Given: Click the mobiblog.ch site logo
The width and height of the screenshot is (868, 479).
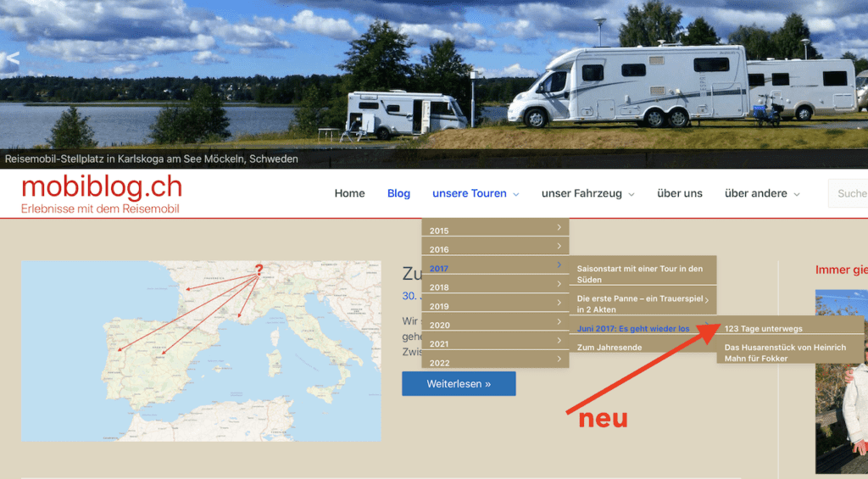Looking at the screenshot, I should 101,187.
